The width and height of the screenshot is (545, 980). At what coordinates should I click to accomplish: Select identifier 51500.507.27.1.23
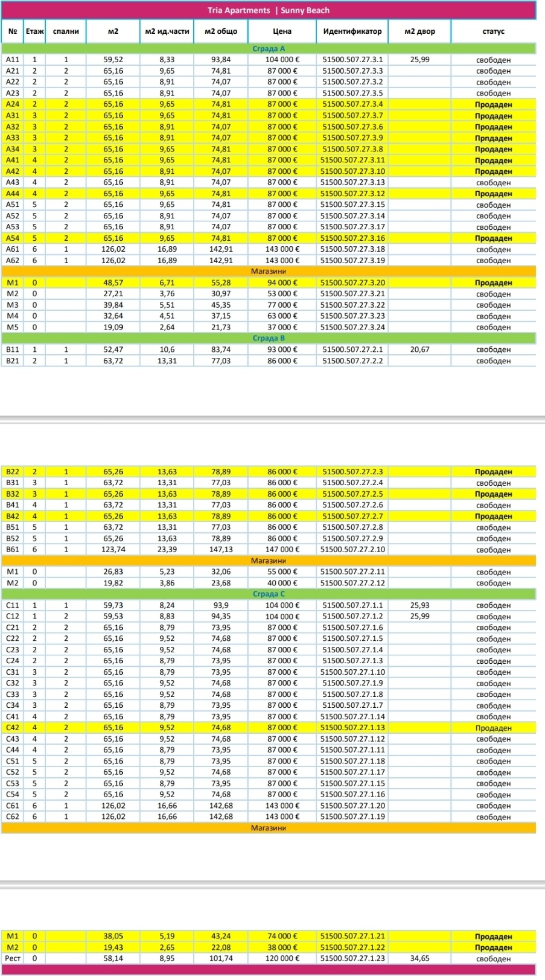(x=352, y=958)
